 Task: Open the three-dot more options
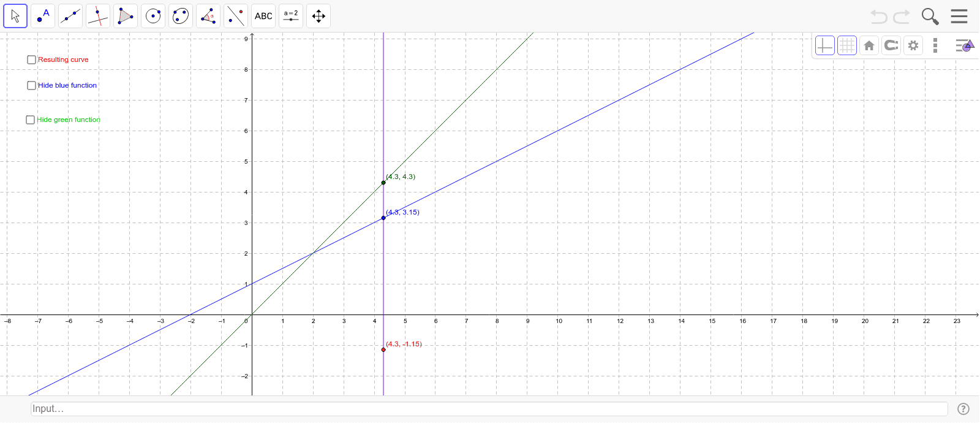pyautogui.click(x=935, y=45)
